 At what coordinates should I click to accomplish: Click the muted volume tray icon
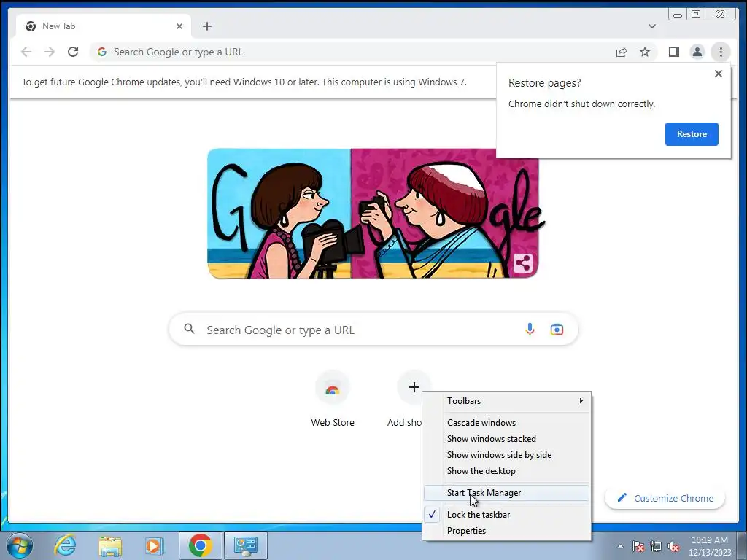[673, 546]
